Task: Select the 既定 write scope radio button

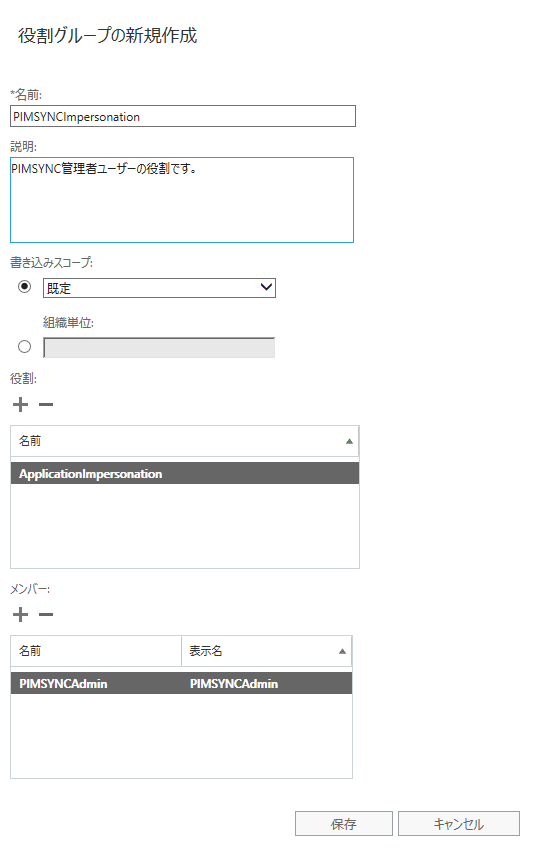Action: [24, 286]
